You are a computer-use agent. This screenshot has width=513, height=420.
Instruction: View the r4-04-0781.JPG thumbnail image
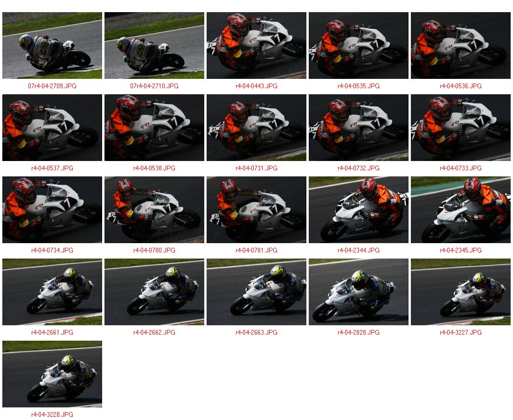[256, 210]
